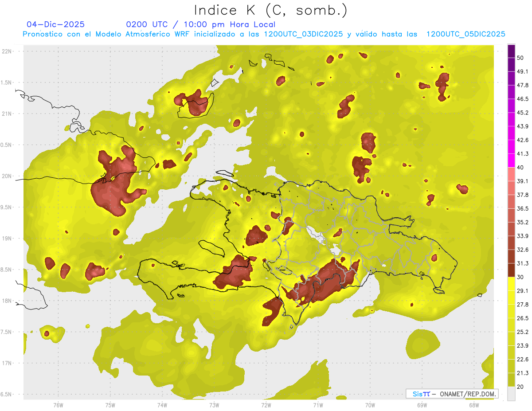The width and height of the screenshot is (532, 411).
Task: Click the "25.2" color scale value
Action: pos(523,332)
